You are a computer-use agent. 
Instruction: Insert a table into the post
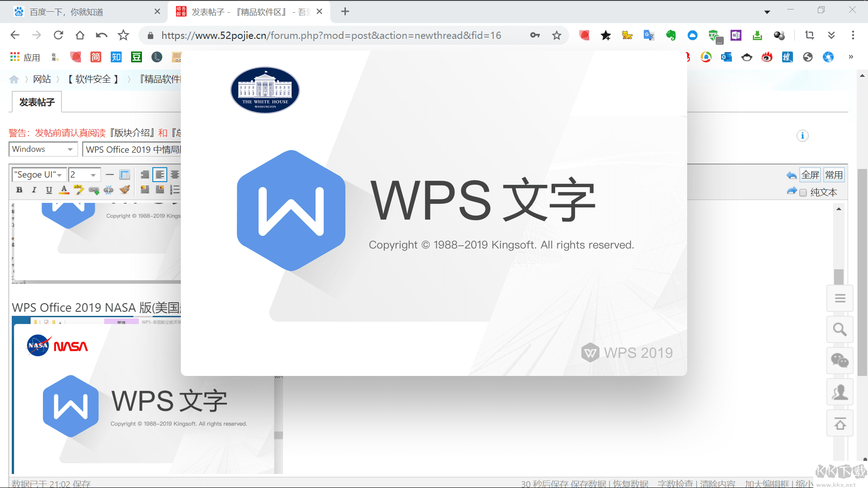tap(125, 174)
